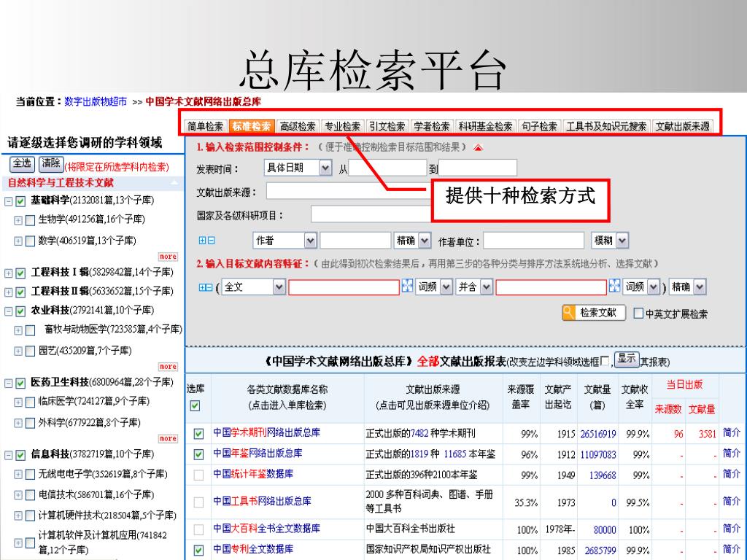The height and width of the screenshot is (560, 747).
Task: Enable the 中英文扩展检索 checkbox
Action: click(x=638, y=314)
